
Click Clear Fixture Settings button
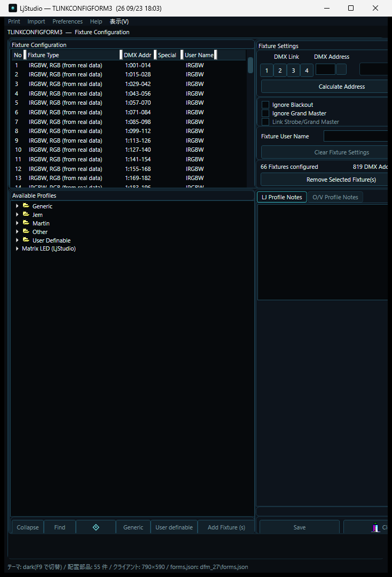[x=325, y=152]
